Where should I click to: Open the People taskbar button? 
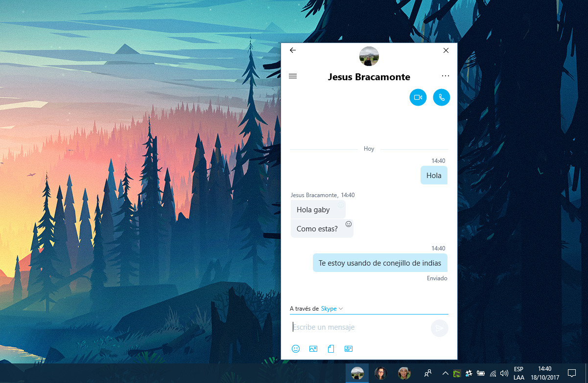(x=428, y=373)
